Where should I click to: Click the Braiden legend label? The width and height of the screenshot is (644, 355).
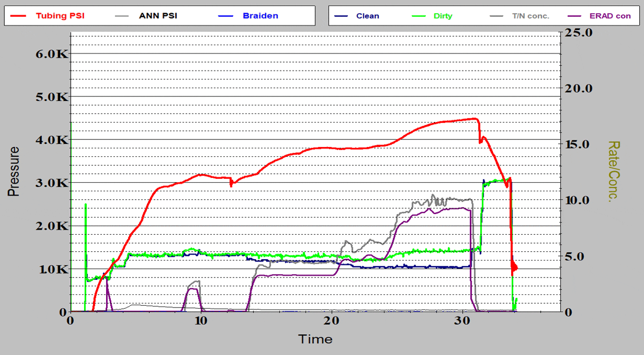coord(261,15)
